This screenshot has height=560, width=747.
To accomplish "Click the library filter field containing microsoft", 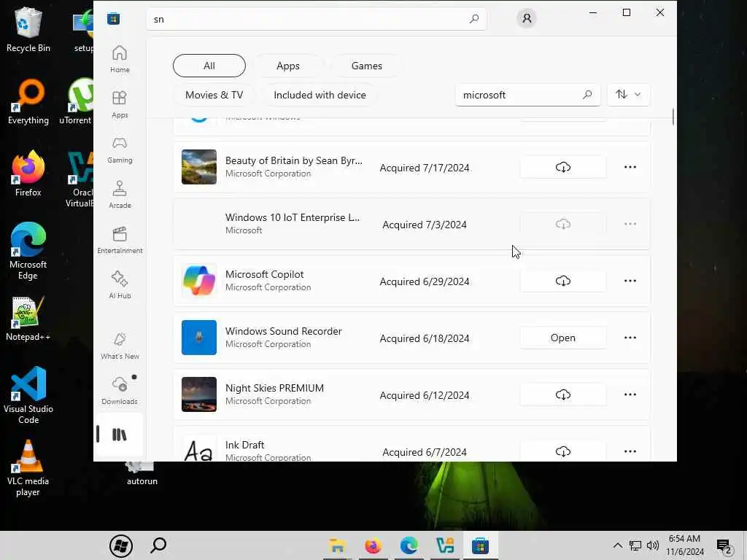I will pos(528,95).
